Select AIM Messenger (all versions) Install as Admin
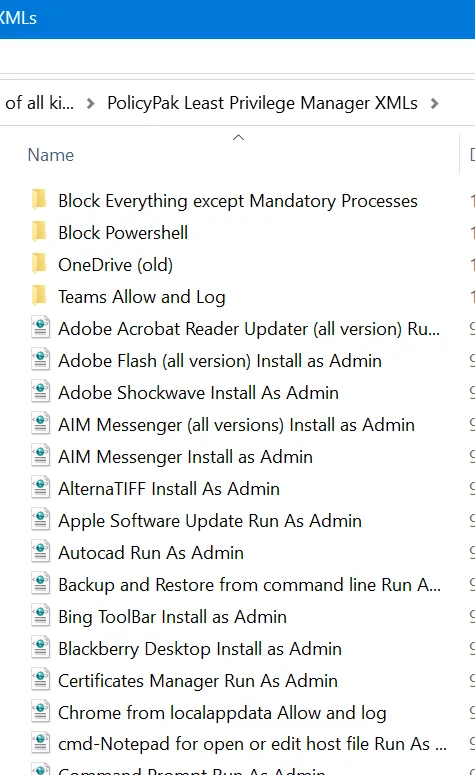The image size is (475, 775). 236,425
